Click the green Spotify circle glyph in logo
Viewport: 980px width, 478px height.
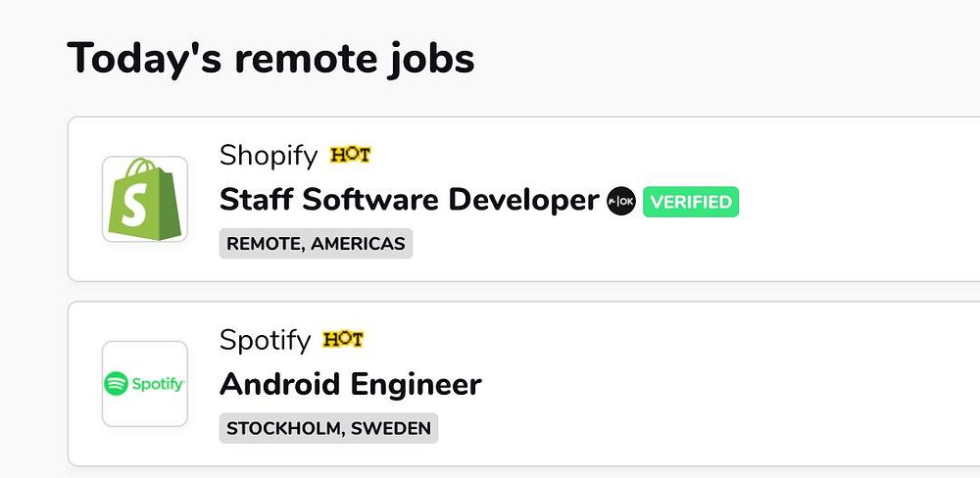click(x=116, y=384)
